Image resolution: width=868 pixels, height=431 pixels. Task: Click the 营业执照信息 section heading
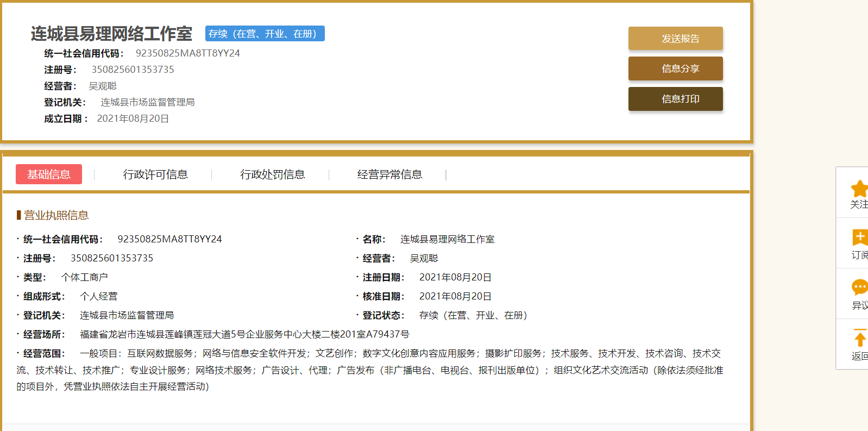pos(56,215)
